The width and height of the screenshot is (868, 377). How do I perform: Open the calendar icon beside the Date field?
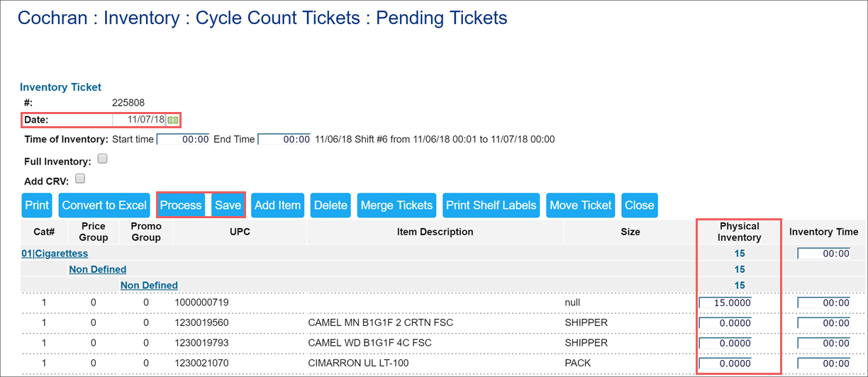click(x=172, y=120)
